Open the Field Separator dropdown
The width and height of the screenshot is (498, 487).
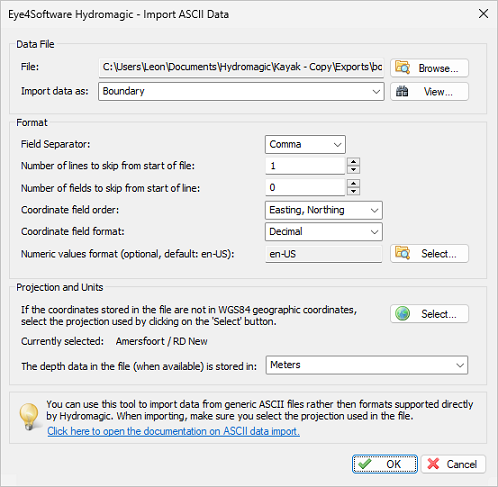click(x=305, y=144)
